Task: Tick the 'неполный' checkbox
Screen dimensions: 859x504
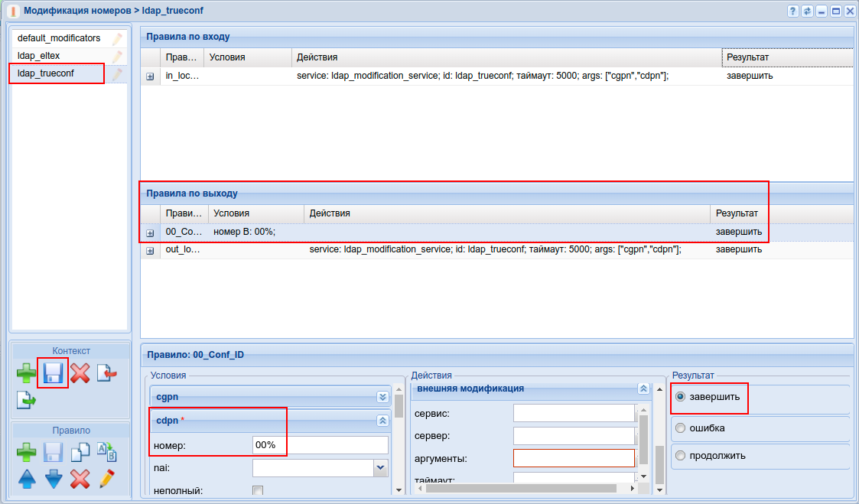Action: tap(258, 491)
